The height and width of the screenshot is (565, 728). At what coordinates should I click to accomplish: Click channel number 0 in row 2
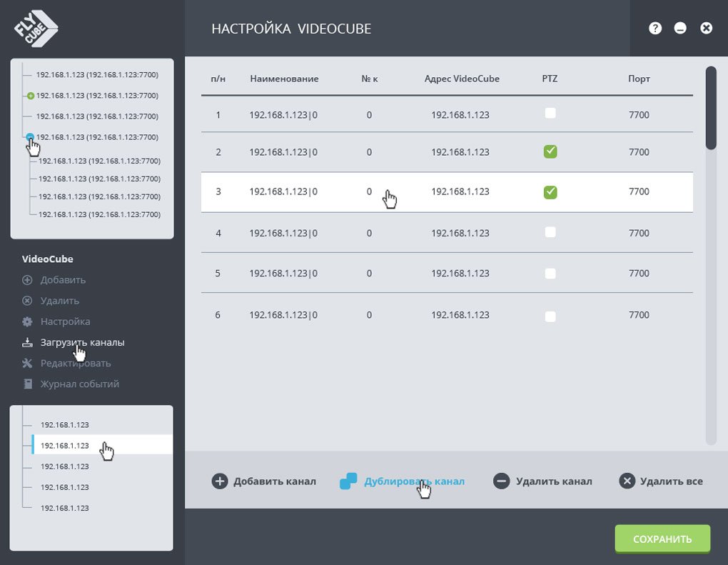(369, 152)
